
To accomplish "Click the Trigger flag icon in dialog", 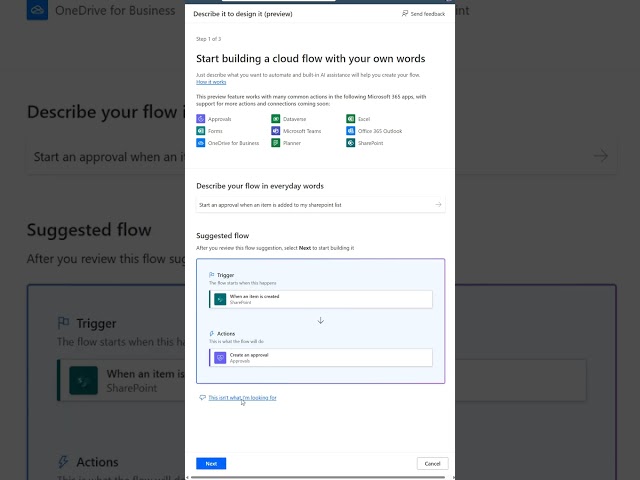I will coord(211,275).
